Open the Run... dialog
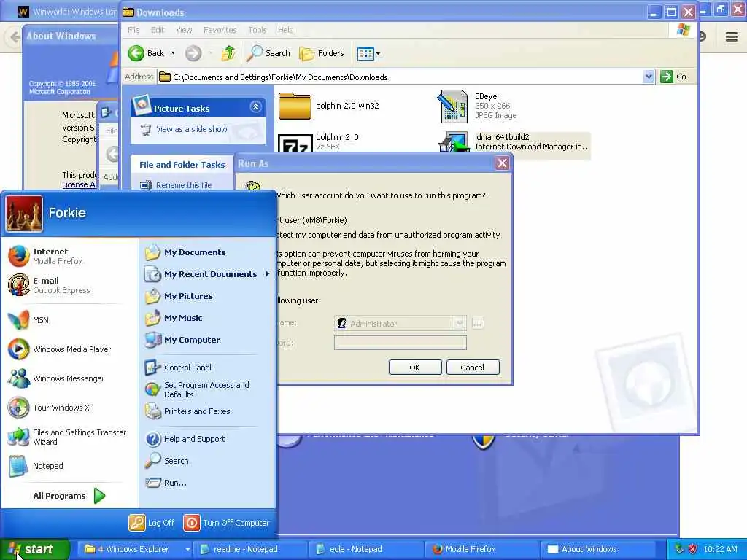 166,483
